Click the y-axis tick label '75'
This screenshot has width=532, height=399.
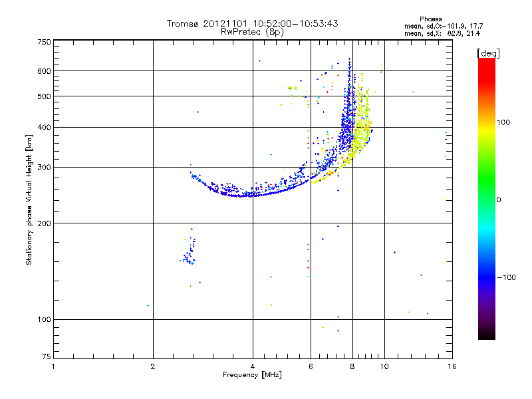47,356
